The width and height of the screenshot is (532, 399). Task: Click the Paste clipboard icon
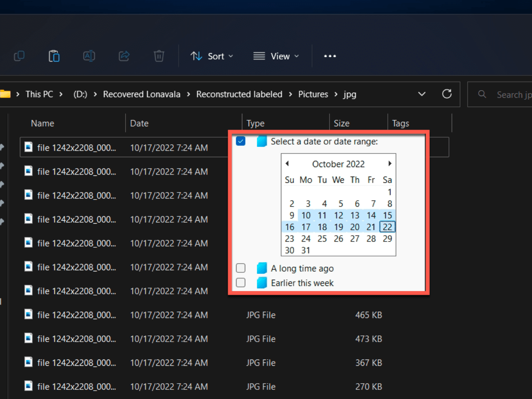(54, 56)
